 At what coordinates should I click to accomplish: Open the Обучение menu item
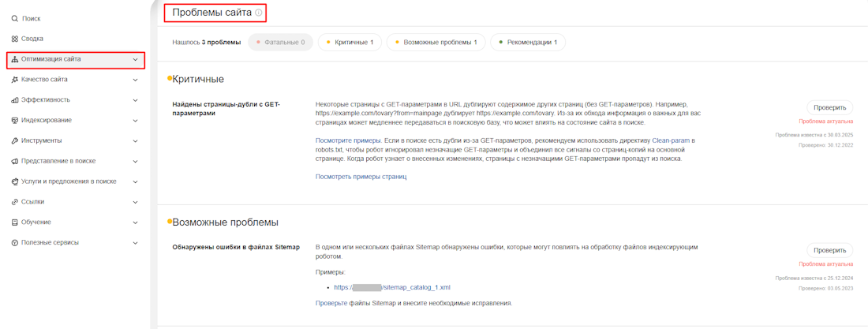click(x=36, y=222)
